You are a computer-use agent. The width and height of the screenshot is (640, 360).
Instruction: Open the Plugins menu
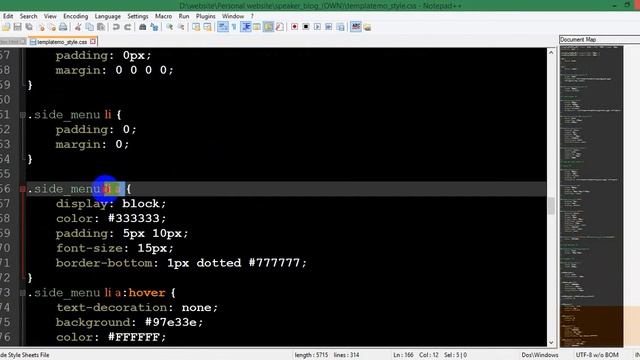coord(205,16)
